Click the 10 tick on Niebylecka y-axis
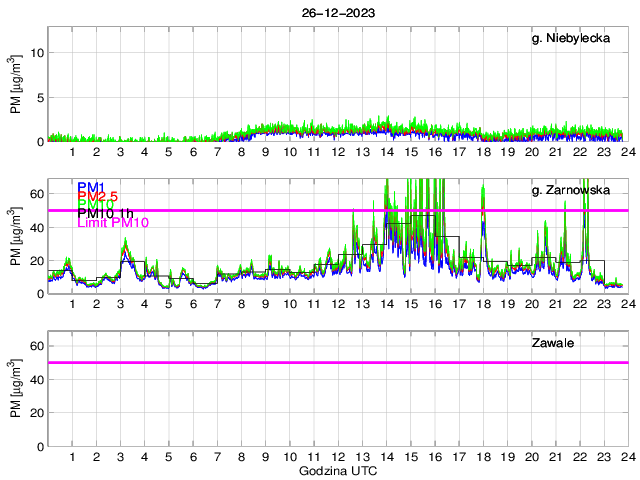Viewport: 640px width, 480px height. [35, 52]
